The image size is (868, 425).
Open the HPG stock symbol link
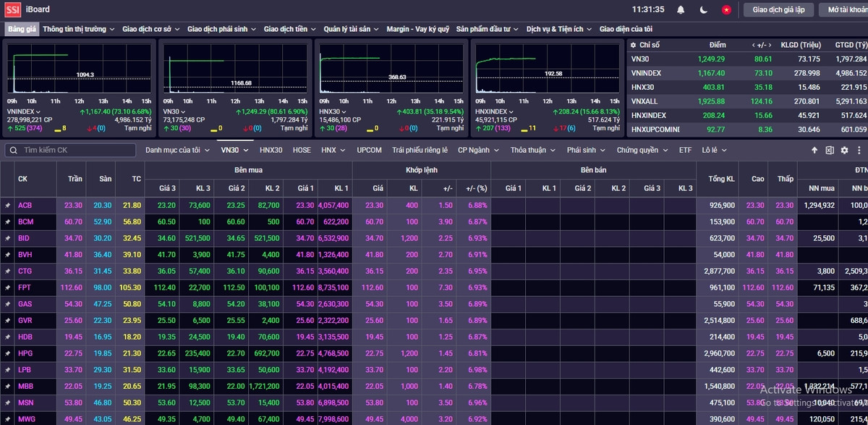click(x=25, y=353)
